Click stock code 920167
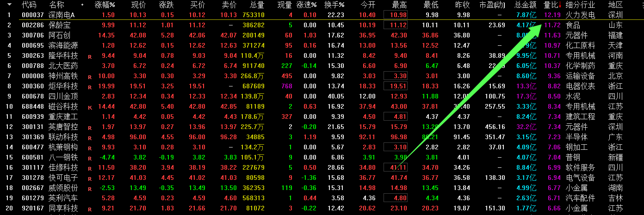This screenshot has width=644, height=215. point(33,208)
